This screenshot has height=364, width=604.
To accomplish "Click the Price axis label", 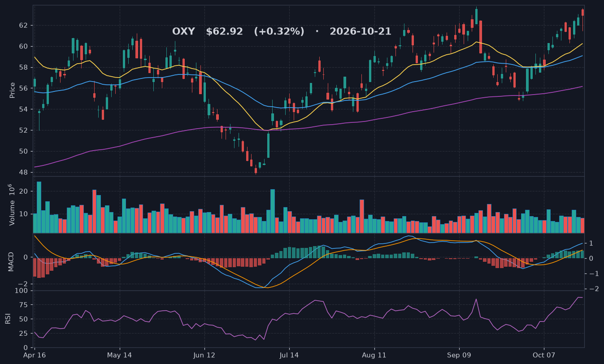I will [13, 90].
